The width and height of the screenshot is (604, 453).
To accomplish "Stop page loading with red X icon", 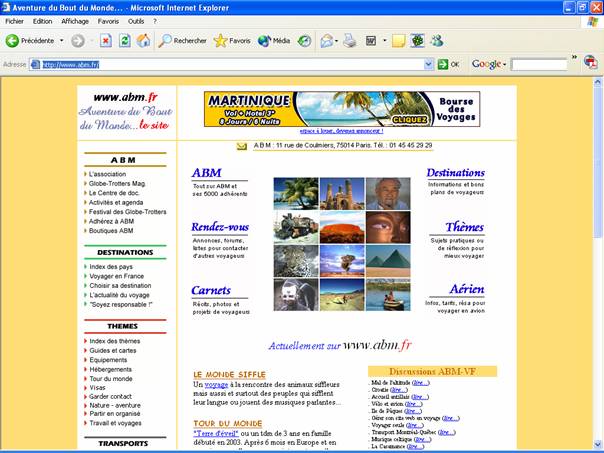I will [x=106, y=40].
